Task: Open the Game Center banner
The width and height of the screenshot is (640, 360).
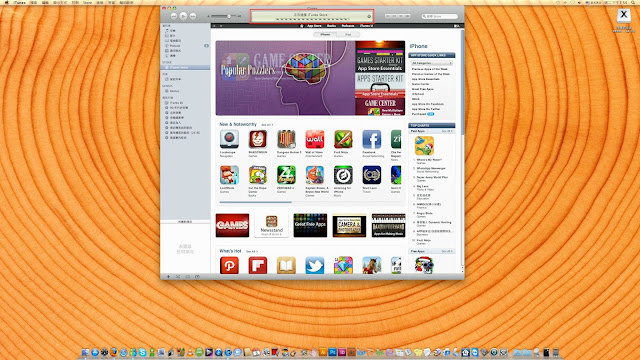Action: pyautogui.click(x=380, y=107)
